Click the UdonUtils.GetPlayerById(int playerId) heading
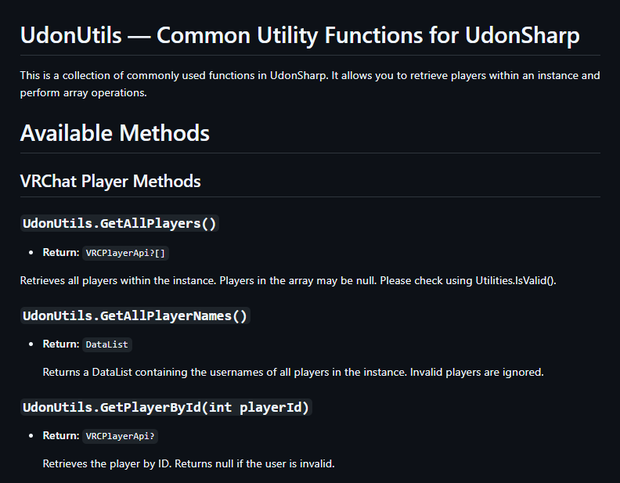The width and height of the screenshot is (620, 483). pos(166,407)
